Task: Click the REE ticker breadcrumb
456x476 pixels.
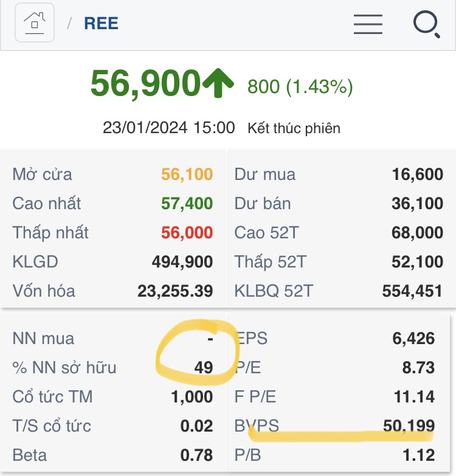Action: pos(101,24)
